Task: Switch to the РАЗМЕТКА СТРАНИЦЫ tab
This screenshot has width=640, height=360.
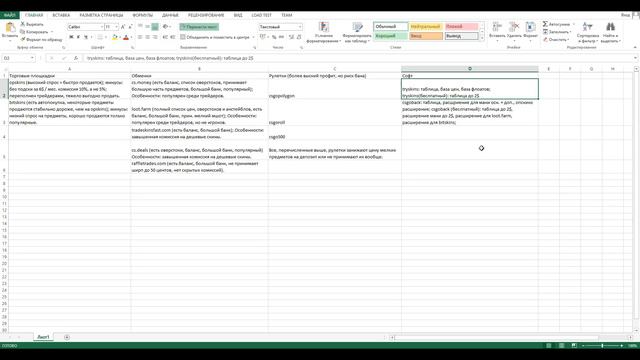Action: click(x=101, y=15)
